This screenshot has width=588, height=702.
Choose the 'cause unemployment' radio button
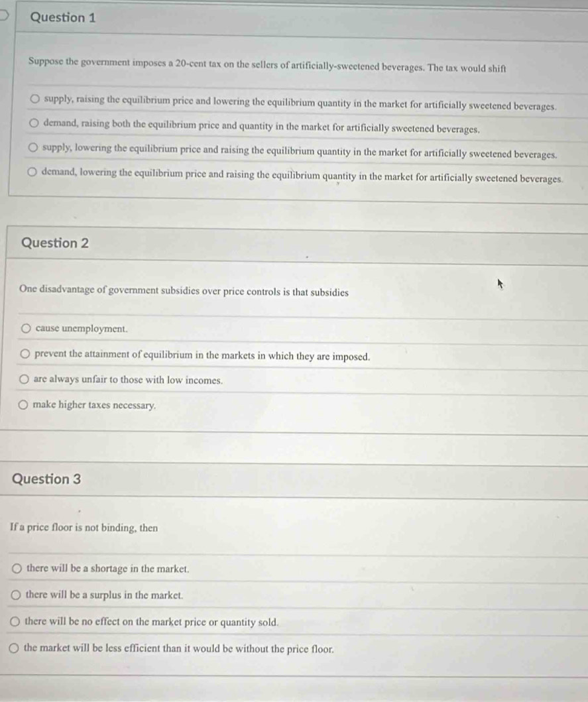point(25,328)
